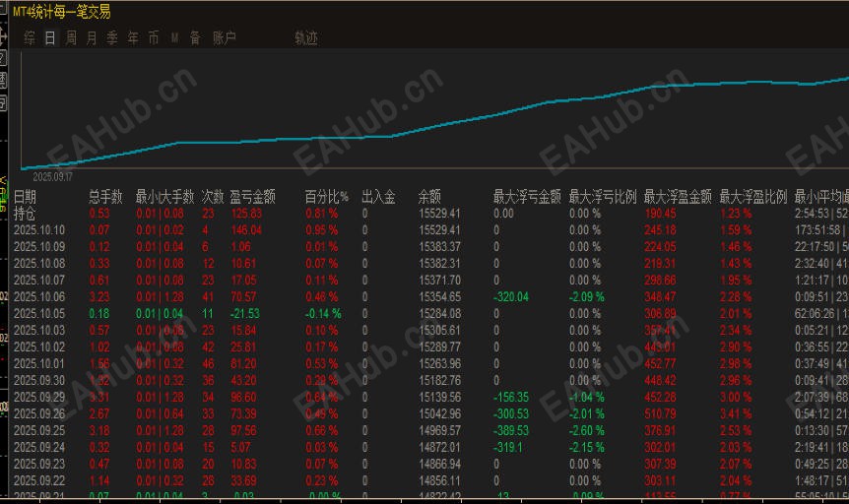
Task: Select the 2025.09.25 date row
Action: pyautogui.click(x=431, y=431)
